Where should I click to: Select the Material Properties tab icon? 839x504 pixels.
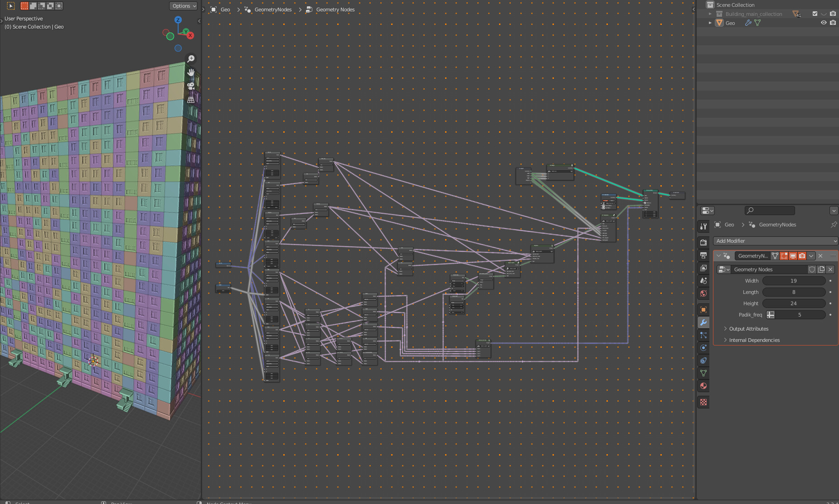tap(703, 386)
